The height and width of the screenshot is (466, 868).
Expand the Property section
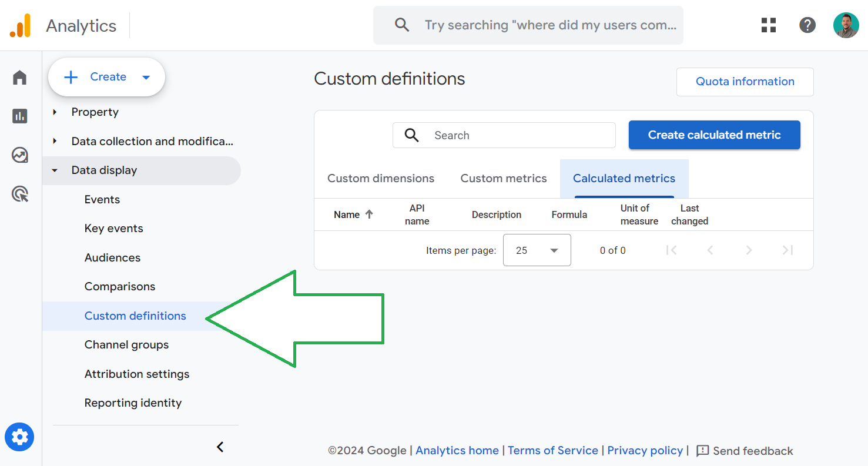pos(55,112)
